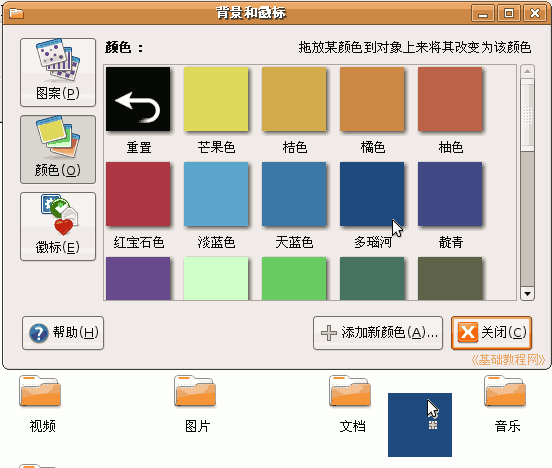Click the scrollbar down arrow in color list
The height and width of the screenshot is (468, 552).
pyautogui.click(x=527, y=294)
